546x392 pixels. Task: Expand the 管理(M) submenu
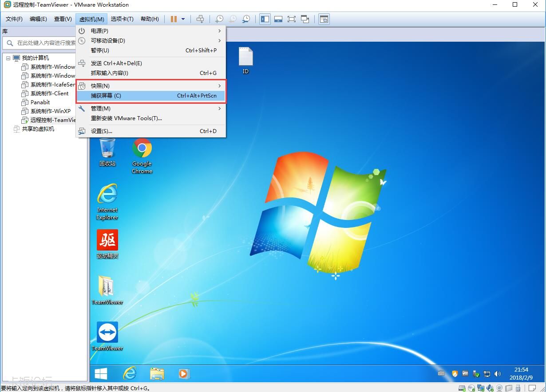(x=151, y=109)
